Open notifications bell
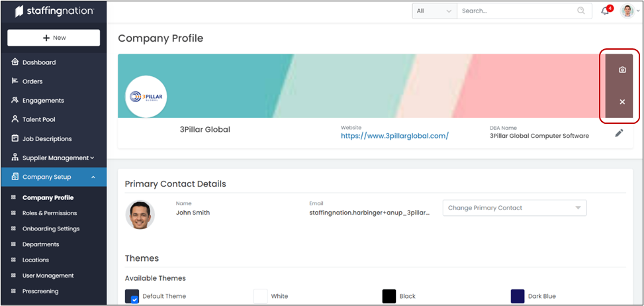 click(x=606, y=11)
